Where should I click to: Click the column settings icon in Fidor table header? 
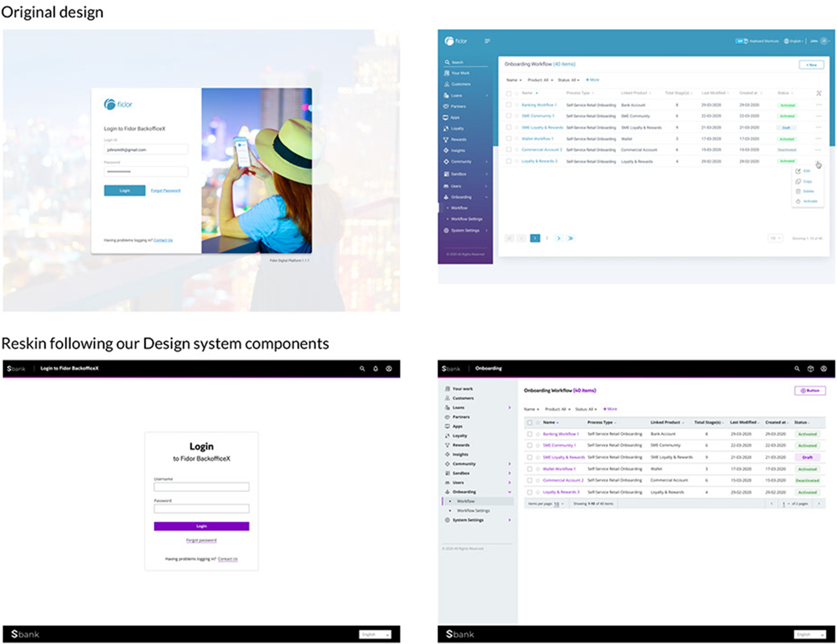tap(819, 93)
